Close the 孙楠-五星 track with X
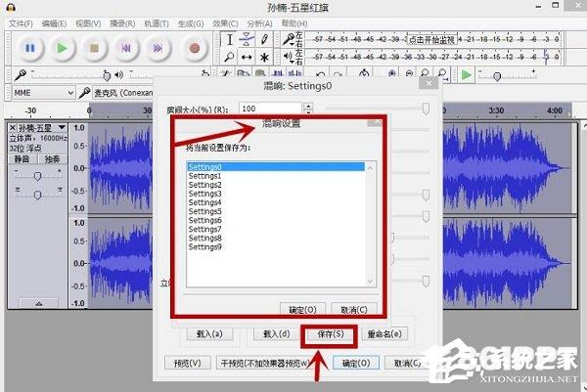The image size is (587, 392). coord(13,128)
